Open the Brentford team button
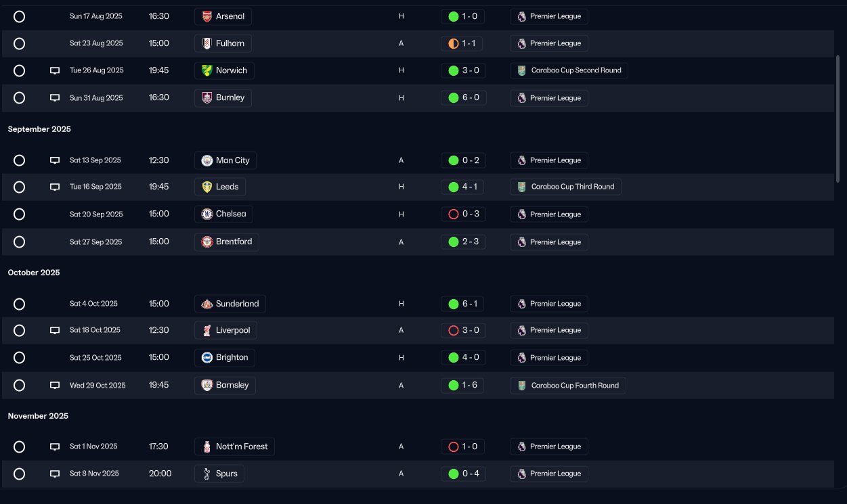This screenshot has height=504, width=847. click(227, 242)
